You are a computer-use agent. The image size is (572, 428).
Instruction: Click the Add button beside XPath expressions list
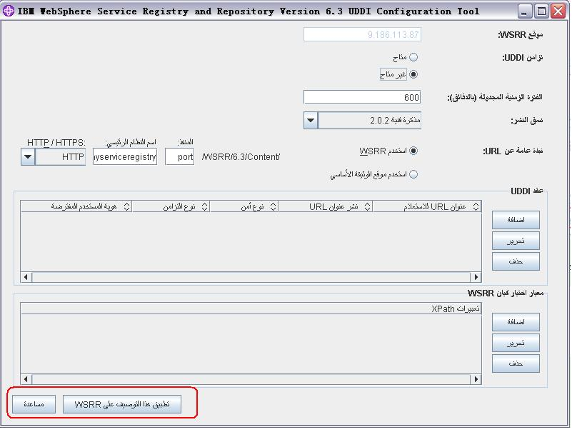pos(516,322)
